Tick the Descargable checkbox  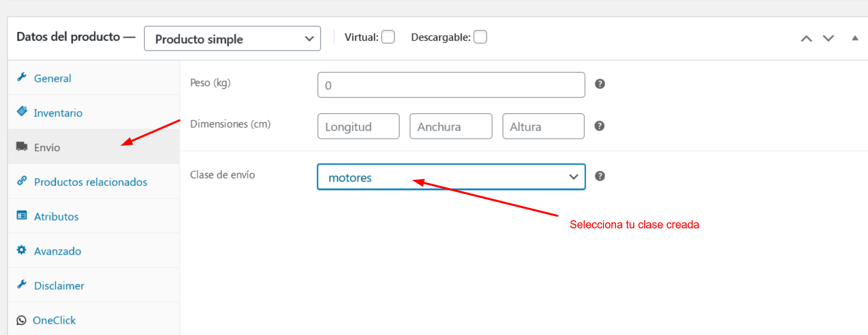(480, 37)
